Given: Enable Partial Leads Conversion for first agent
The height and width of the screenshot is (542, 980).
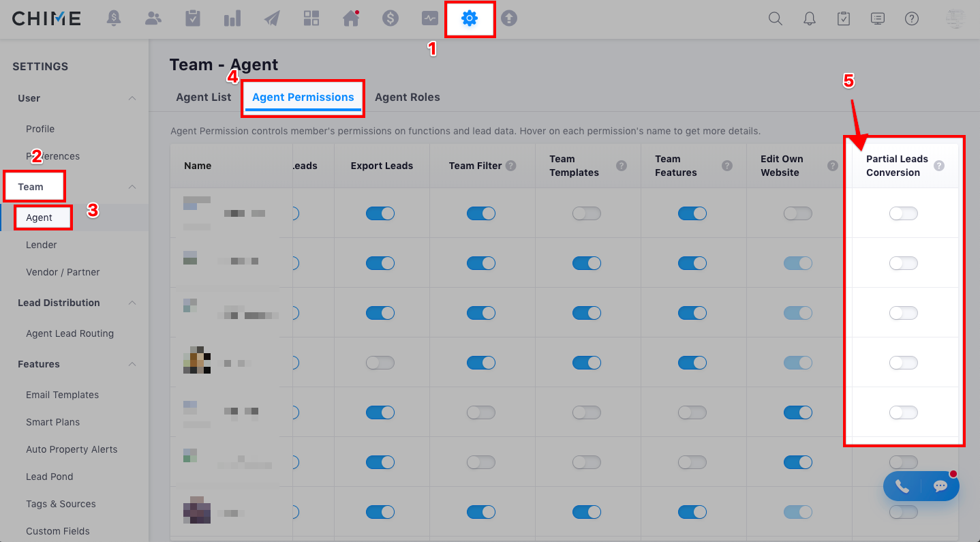Looking at the screenshot, I should [x=903, y=213].
